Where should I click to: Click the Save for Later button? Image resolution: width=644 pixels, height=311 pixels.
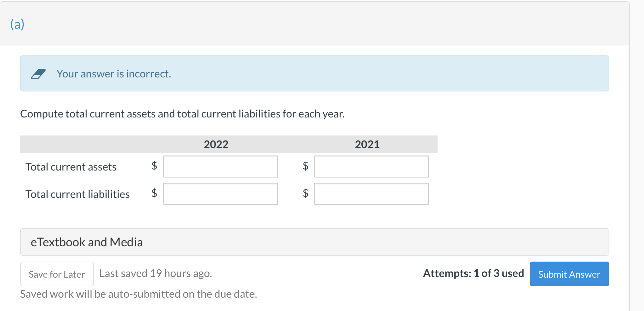click(56, 274)
